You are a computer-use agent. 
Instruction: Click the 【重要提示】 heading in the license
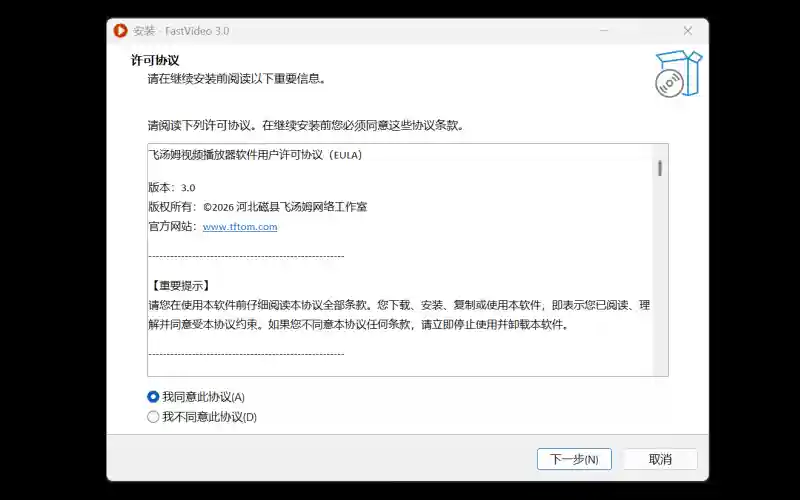point(180,285)
